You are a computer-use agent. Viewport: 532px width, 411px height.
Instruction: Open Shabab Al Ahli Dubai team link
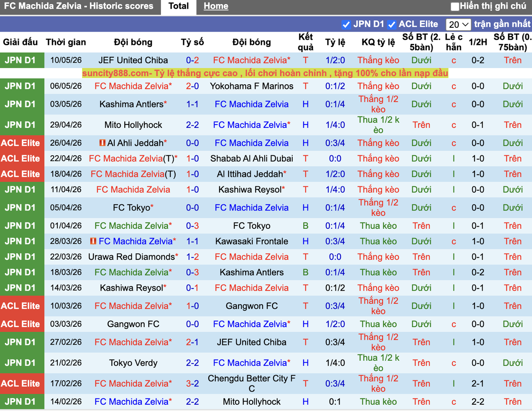pyautogui.click(x=251, y=159)
